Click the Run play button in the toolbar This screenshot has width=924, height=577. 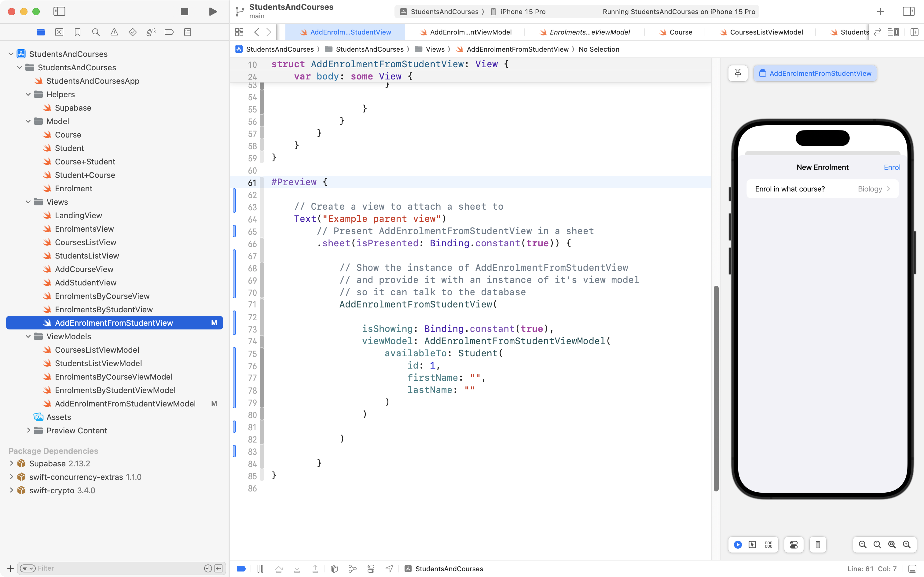(213, 11)
